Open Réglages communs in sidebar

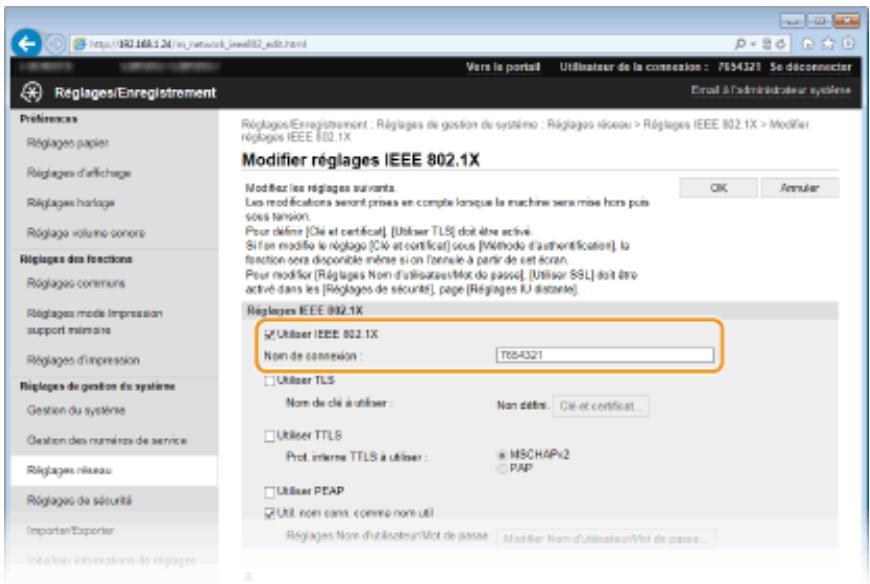click(x=76, y=283)
